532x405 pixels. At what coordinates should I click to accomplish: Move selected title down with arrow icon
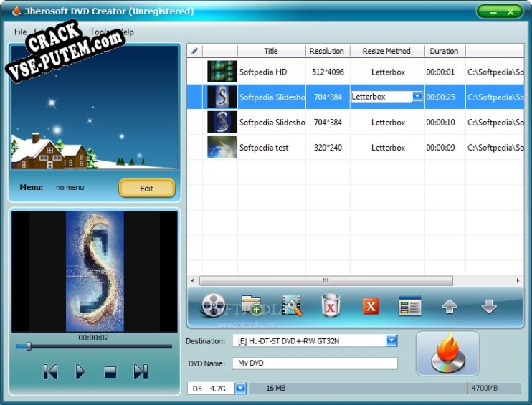tap(489, 307)
